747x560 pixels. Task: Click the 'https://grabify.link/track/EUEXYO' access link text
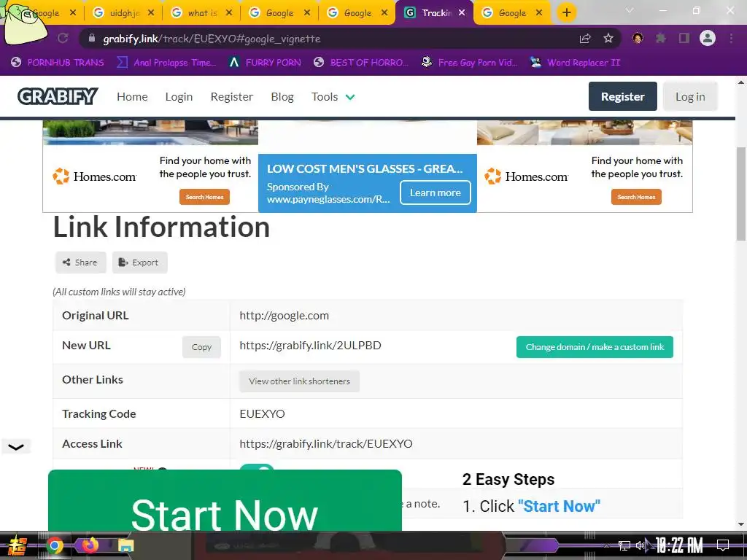pyautogui.click(x=326, y=444)
